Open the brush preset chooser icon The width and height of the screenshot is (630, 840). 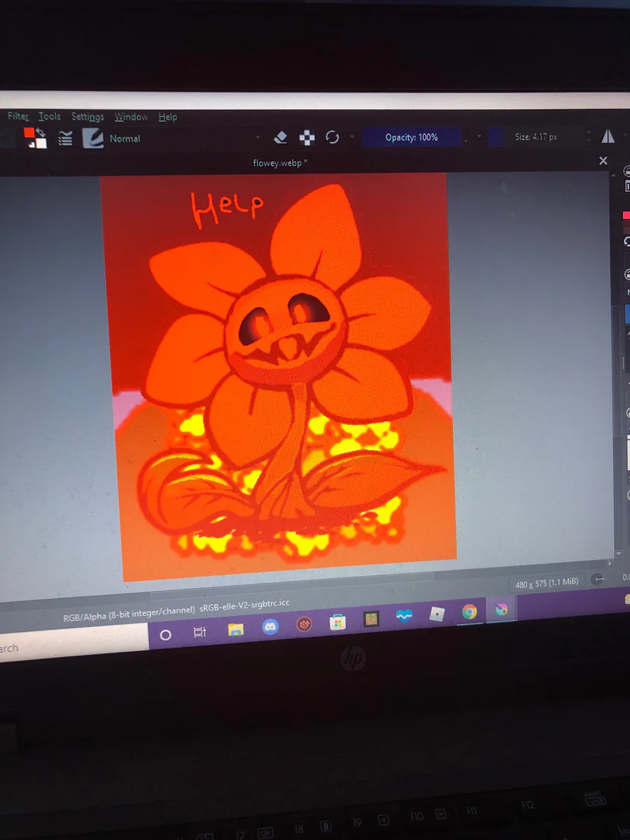pyautogui.click(x=92, y=139)
